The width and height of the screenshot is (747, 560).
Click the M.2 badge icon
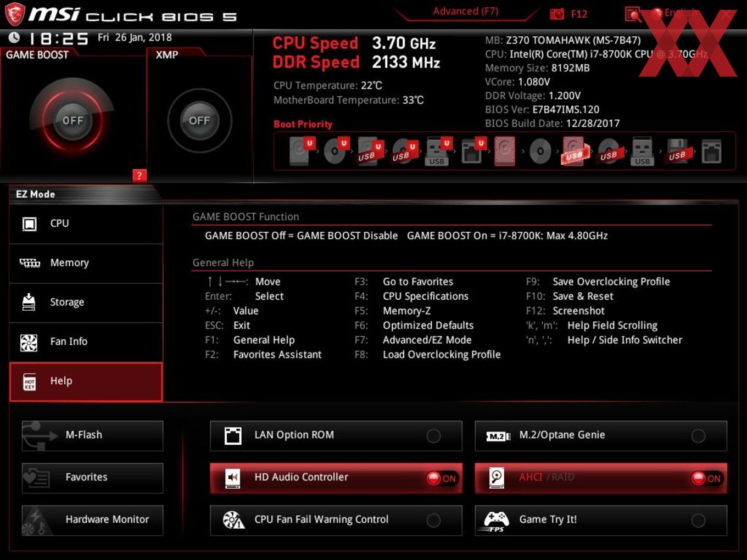click(498, 436)
